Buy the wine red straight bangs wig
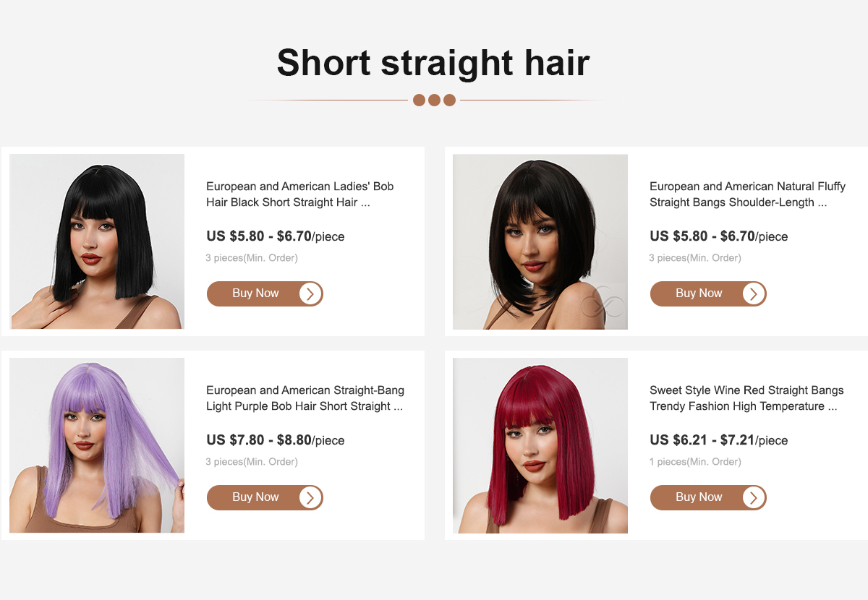 point(708,497)
